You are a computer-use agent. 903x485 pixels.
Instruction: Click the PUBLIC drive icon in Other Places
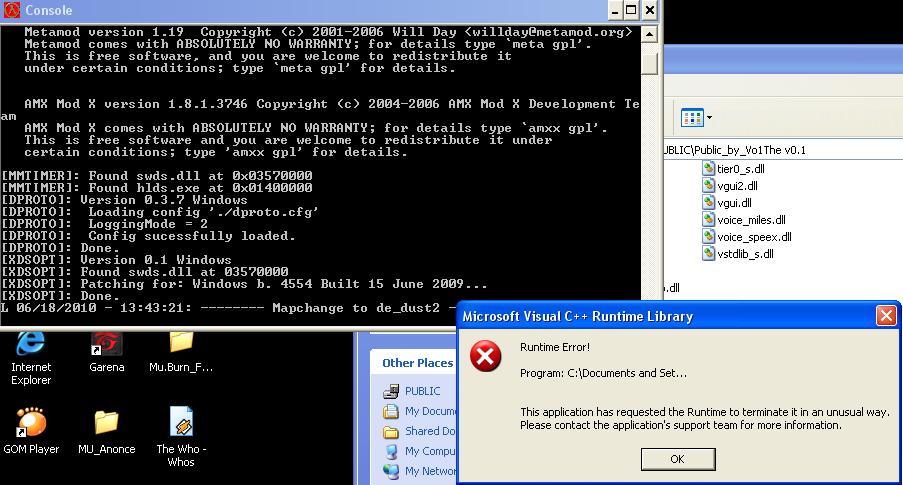[391, 391]
